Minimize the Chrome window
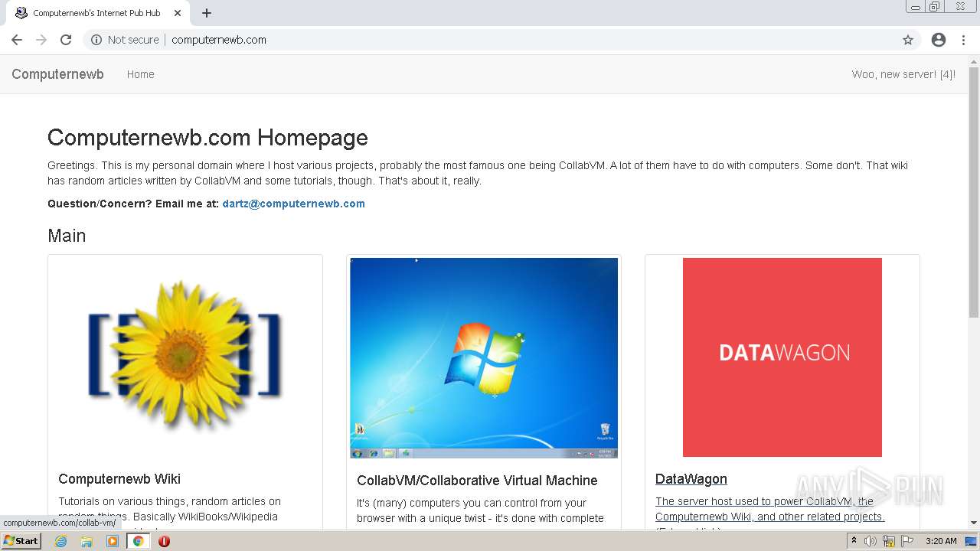980x551 pixels. click(x=916, y=6)
